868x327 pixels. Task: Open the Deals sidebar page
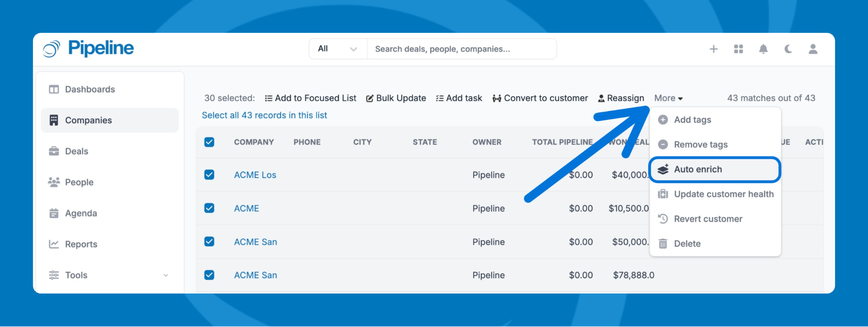click(x=76, y=151)
